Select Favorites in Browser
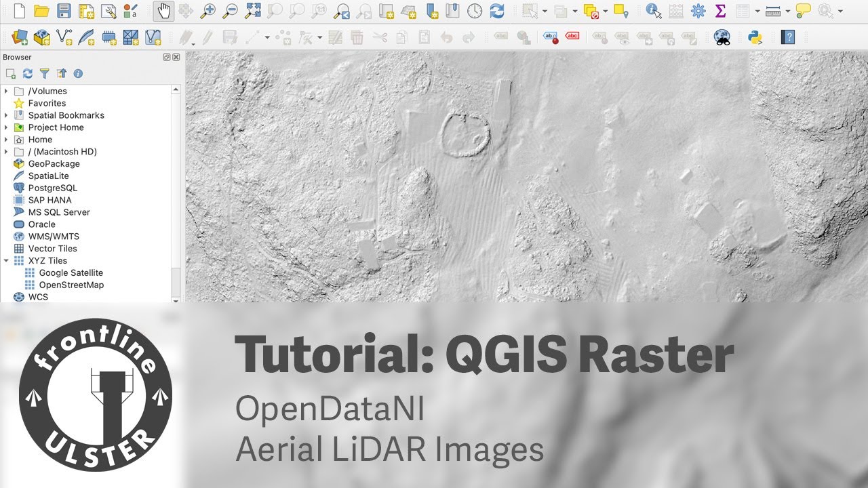Image resolution: width=868 pixels, height=488 pixels. (x=47, y=103)
